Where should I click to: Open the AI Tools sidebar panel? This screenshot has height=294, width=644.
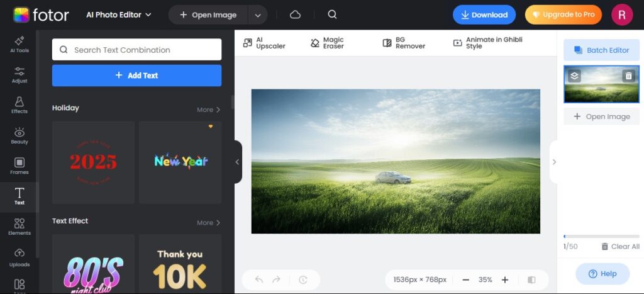(19, 45)
